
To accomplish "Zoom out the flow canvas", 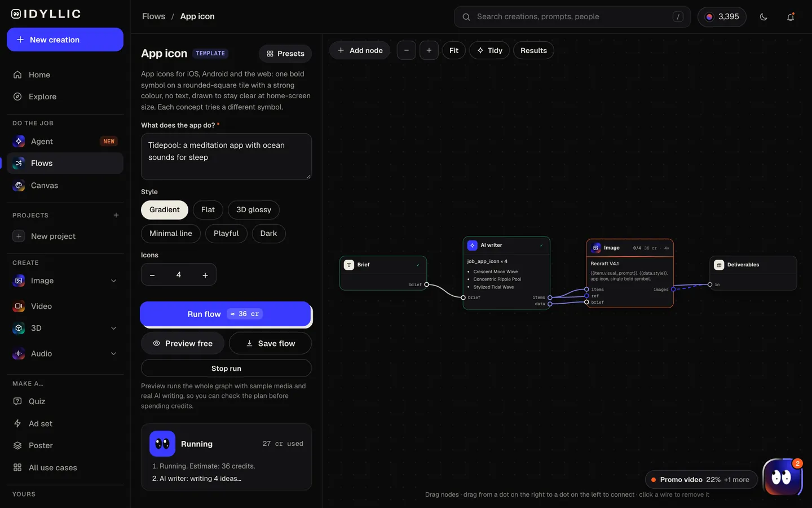I will pos(406,50).
